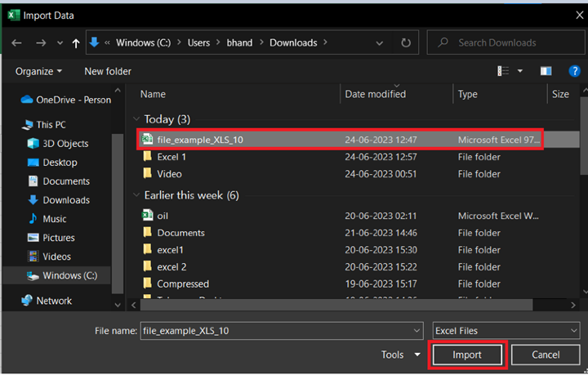Sort by Date modified column header
This screenshot has height=375, width=588.
coord(376,94)
